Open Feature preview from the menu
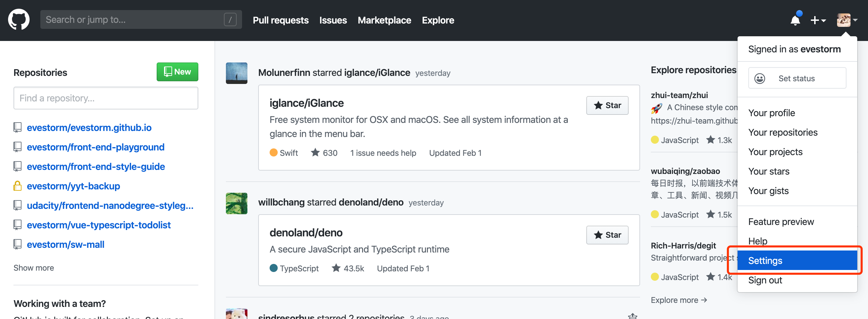The height and width of the screenshot is (319, 868). [797, 222]
